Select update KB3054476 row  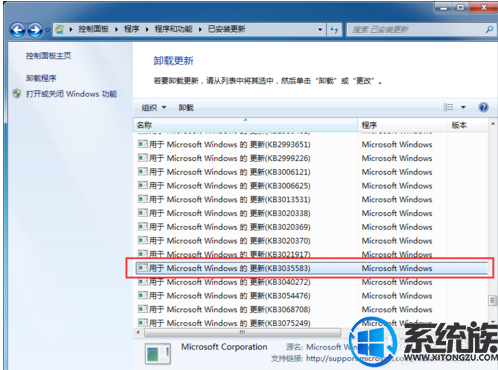point(312,296)
